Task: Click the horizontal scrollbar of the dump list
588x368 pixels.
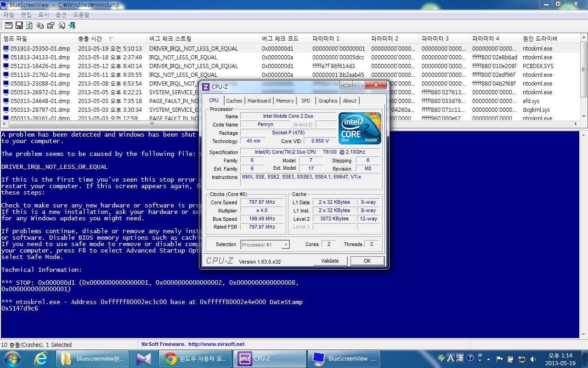Action: click(x=289, y=124)
